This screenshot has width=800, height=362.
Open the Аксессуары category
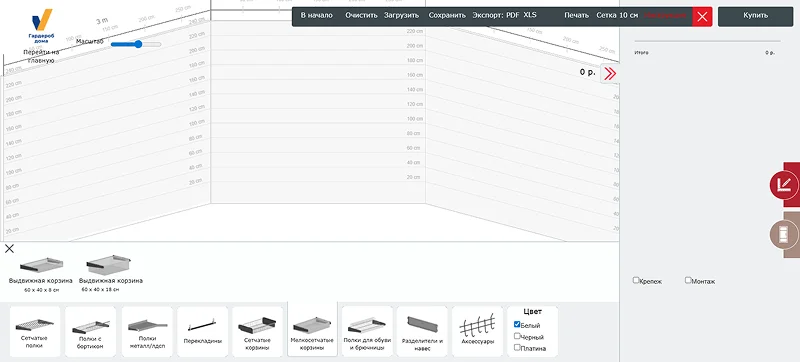pos(477,331)
